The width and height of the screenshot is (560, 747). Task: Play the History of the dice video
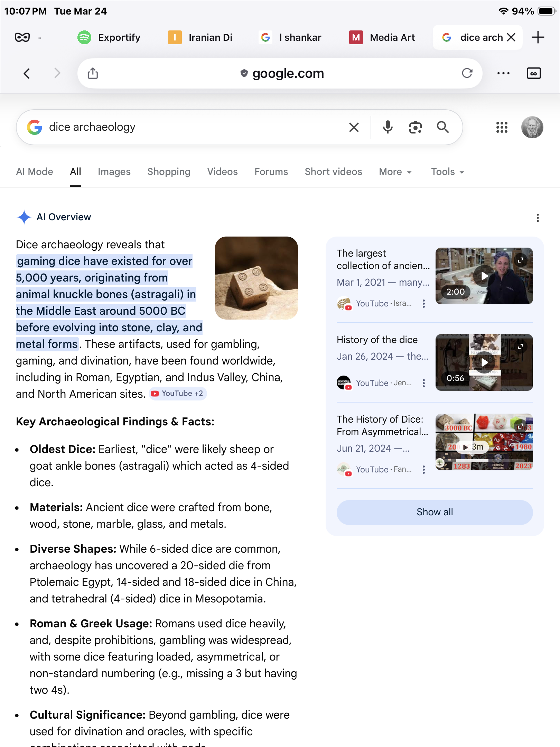tap(484, 362)
